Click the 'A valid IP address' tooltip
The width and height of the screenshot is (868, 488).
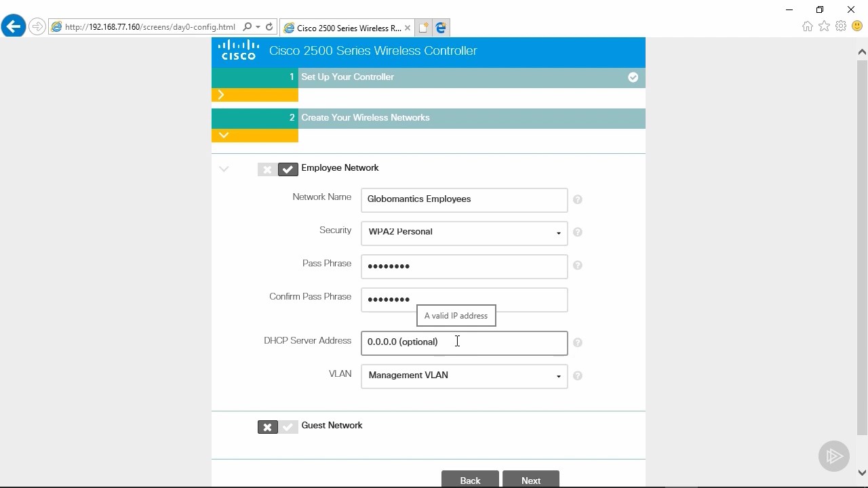pos(456,316)
